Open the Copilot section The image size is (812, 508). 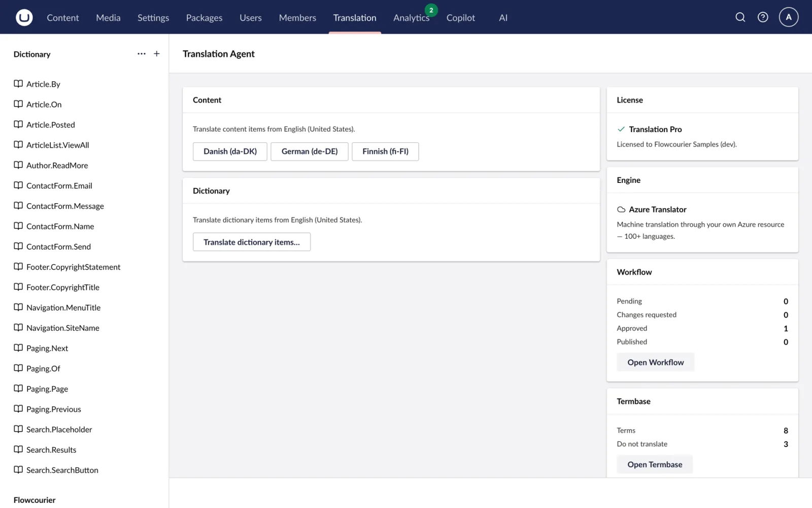click(461, 17)
